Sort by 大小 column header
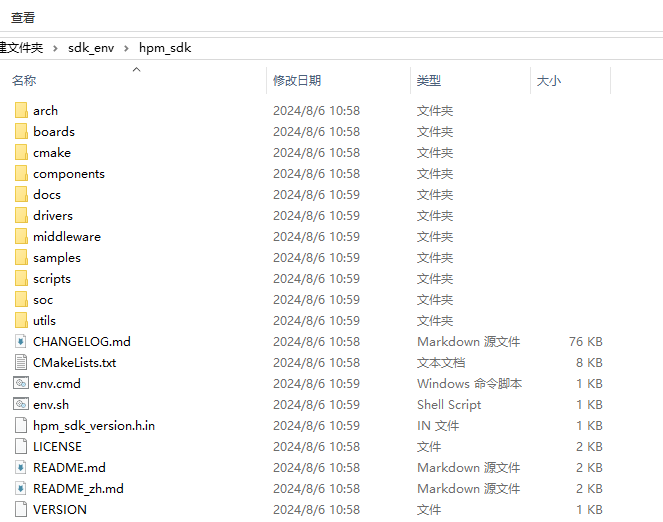This screenshot has width=663, height=522. pyautogui.click(x=549, y=81)
